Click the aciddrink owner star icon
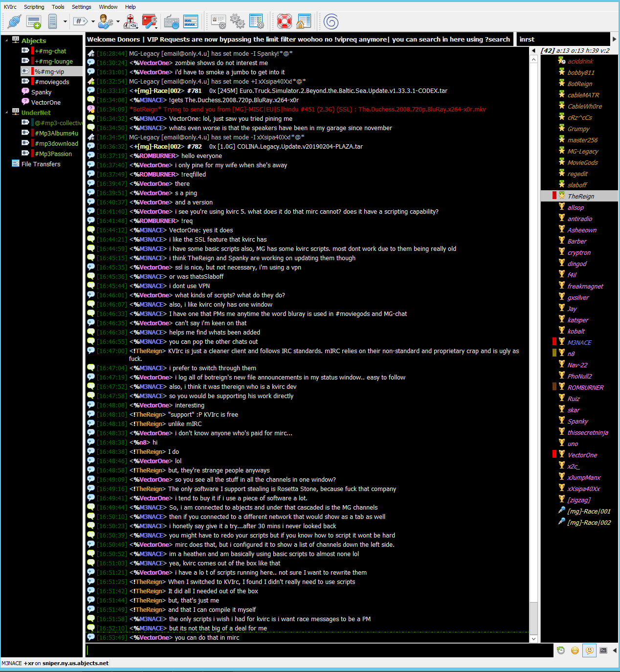620x672 pixels. pyautogui.click(x=562, y=61)
